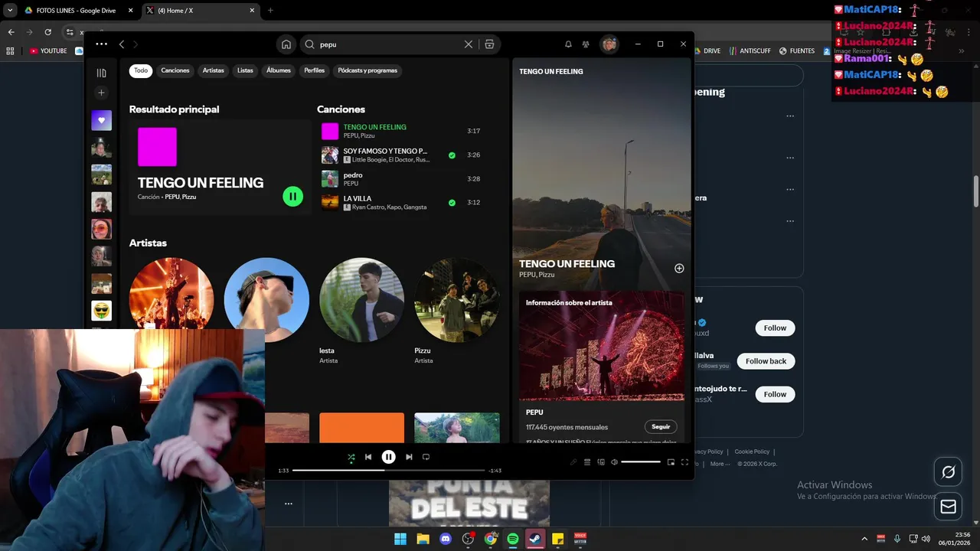The height and width of the screenshot is (551, 980).
Task: Pause the top result with green button
Action: tap(292, 197)
